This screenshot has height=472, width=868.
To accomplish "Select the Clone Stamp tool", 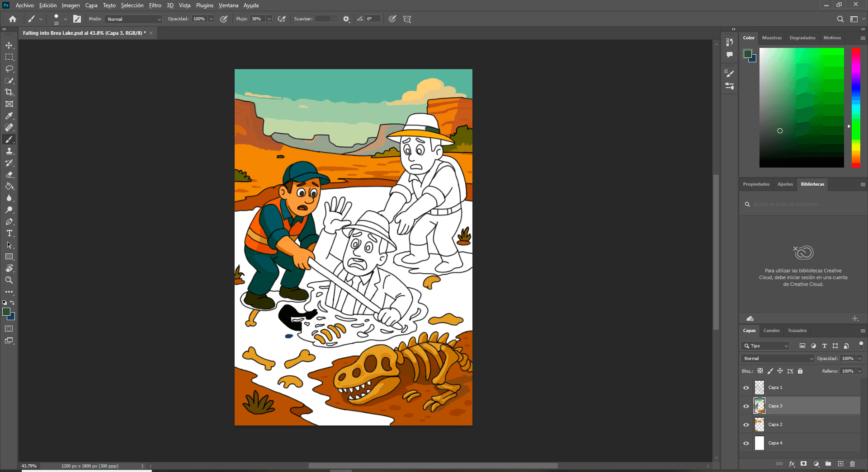I will tap(9, 151).
